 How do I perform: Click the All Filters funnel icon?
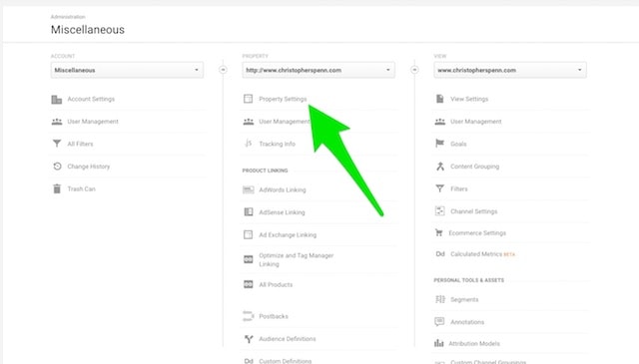57,144
